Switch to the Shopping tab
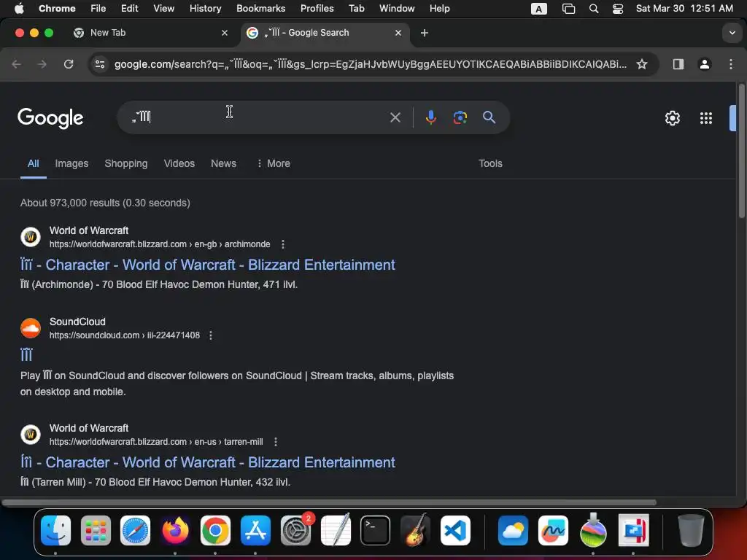The height and width of the screenshot is (560, 747). (x=125, y=163)
